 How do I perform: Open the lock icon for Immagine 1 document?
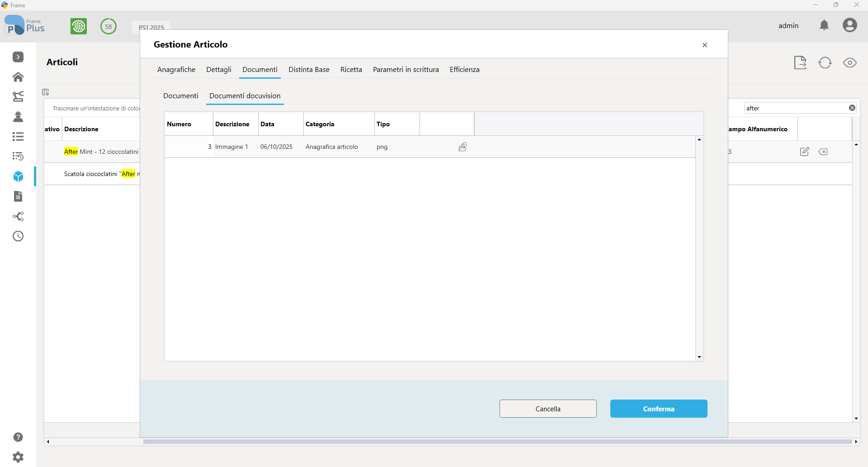[463, 147]
